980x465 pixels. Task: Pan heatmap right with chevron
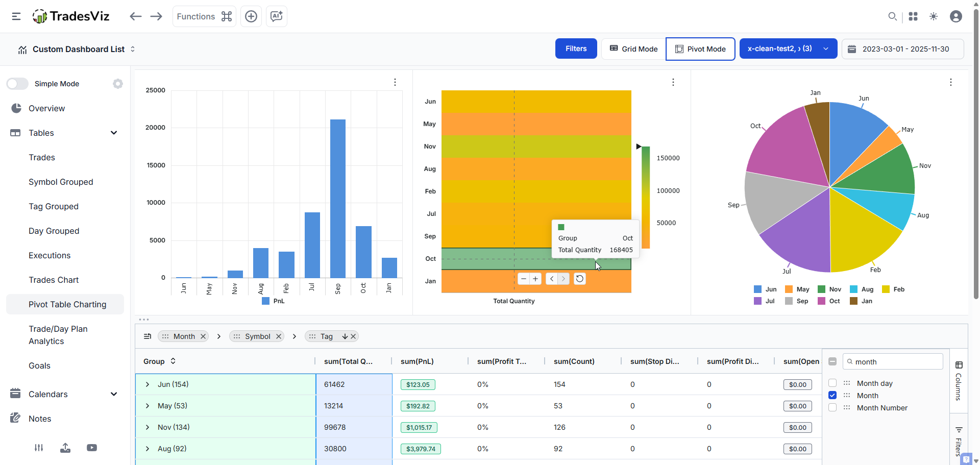563,279
